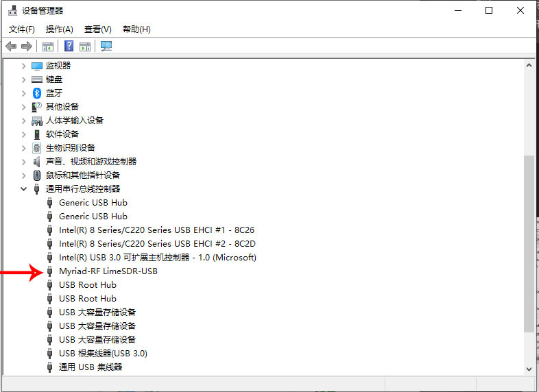Screen dimensions: 539x392
Task: Select the 其他设备 category label
Action: (x=62, y=107)
